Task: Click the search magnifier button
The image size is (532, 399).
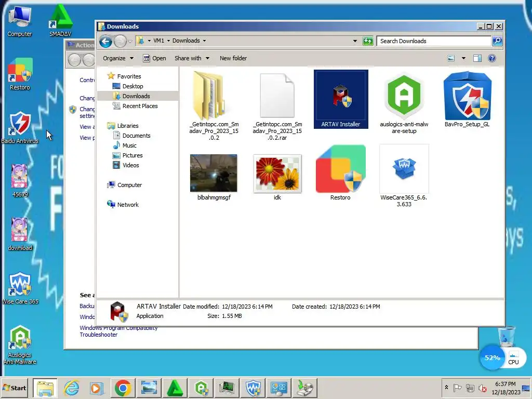Action: tap(497, 41)
